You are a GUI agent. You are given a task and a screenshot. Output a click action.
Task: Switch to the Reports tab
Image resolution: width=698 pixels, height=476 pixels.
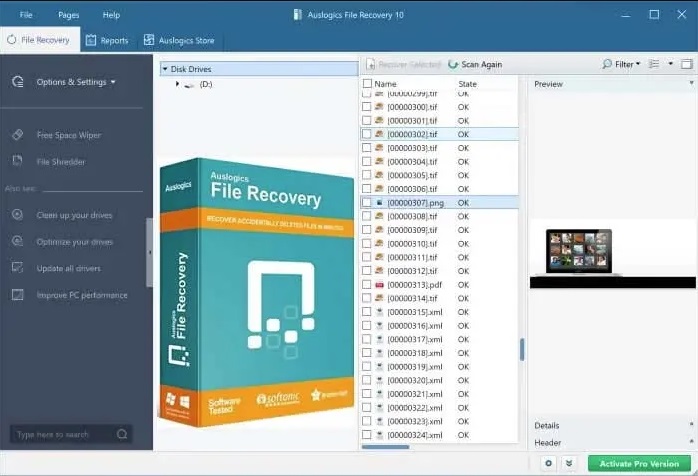(x=106, y=41)
